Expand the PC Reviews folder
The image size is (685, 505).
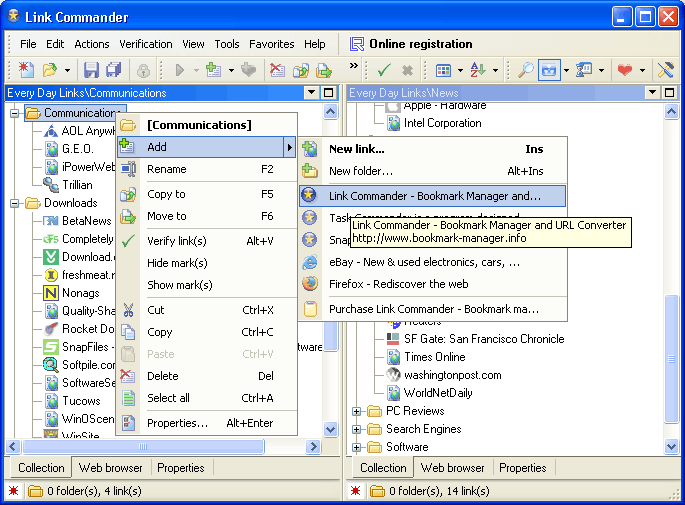click(357, 411)
